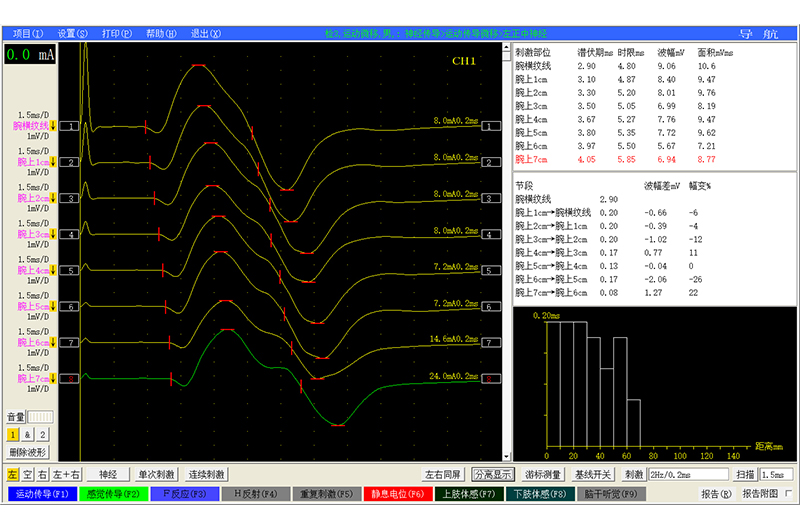The width and height of the screenshot is (800, 529).
Task: Adjust the 音量 volume slider
Action: pyautogui.click(x=38, y=415)
